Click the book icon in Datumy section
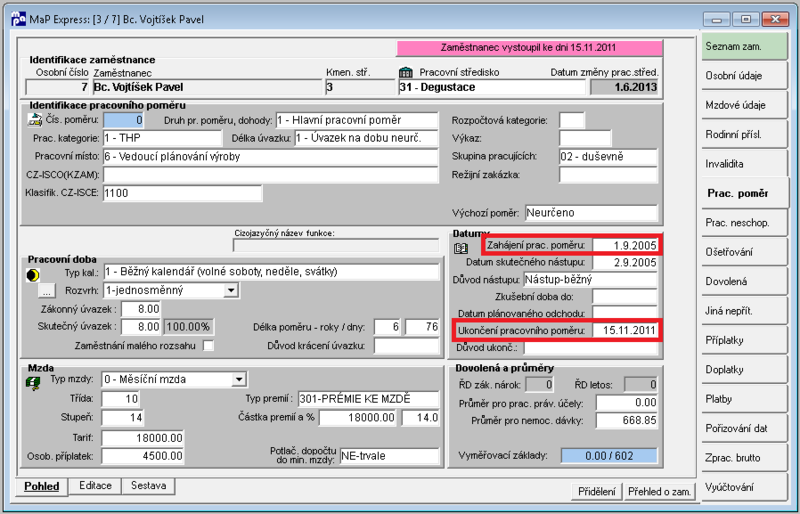 (461, 248)
